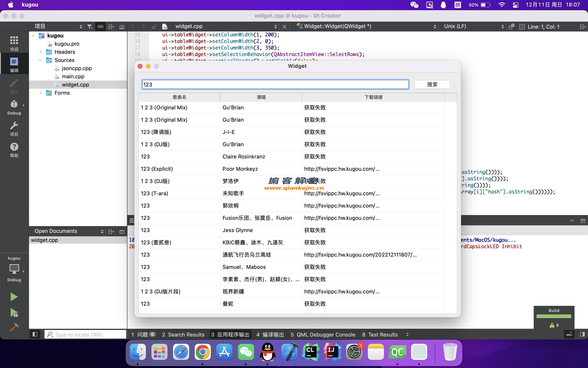Click the 搜索 search button in Widget

coord(432,84)
